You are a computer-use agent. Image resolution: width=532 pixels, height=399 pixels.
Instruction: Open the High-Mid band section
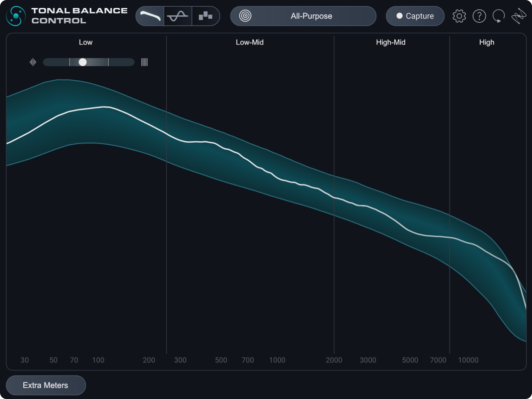coord(391,42)
